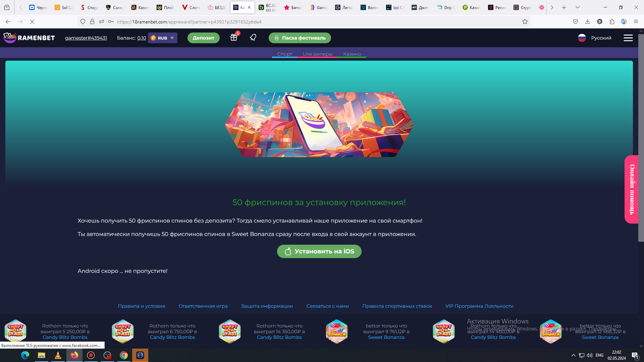Bookmark this page with the star icon
Viewport: 644px width, 362px height.
(x=525, y=21)
